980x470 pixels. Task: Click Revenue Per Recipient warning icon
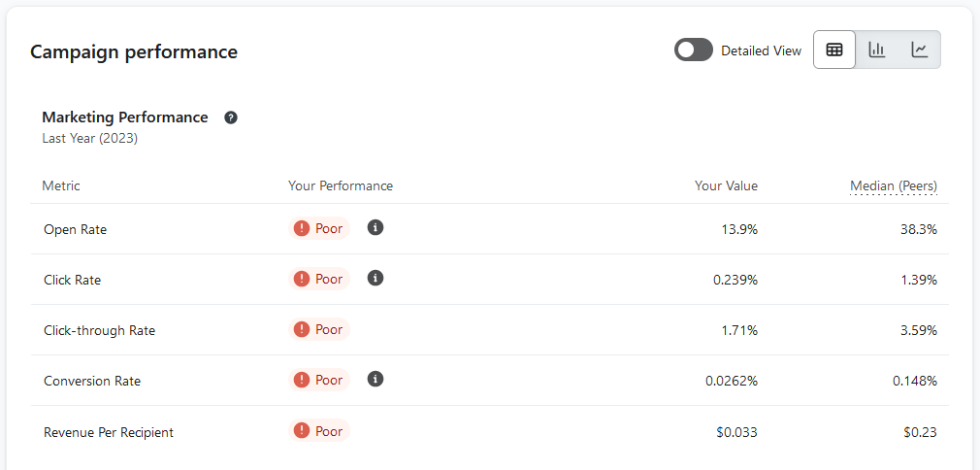(x=302, y=430)
